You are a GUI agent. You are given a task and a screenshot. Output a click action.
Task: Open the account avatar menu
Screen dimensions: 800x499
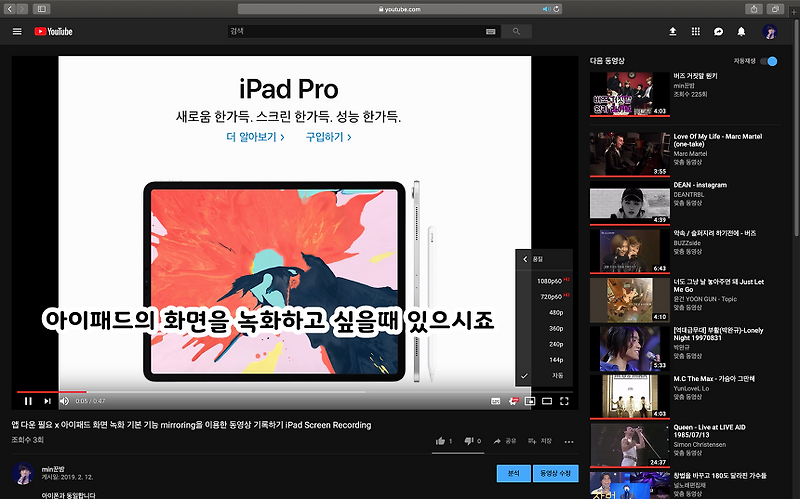[770, 32]
